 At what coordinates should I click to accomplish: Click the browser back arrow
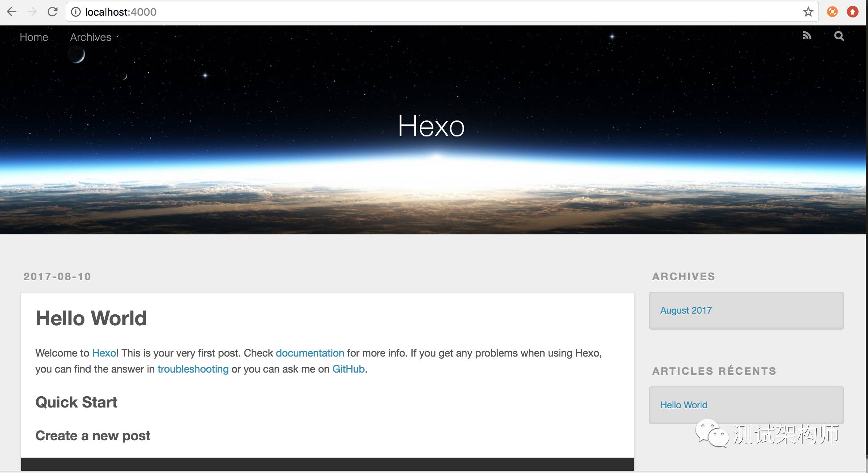[x=12, y=12]
